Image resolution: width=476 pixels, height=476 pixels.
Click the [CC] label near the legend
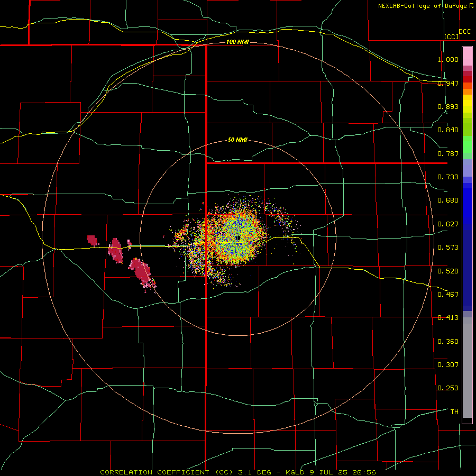coord(452,36)
